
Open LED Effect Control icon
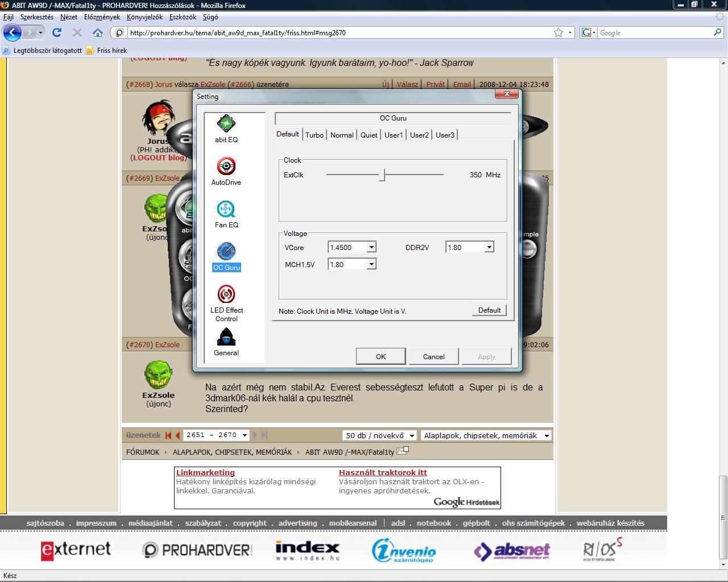pyautogui.click(x=226, y=294)
